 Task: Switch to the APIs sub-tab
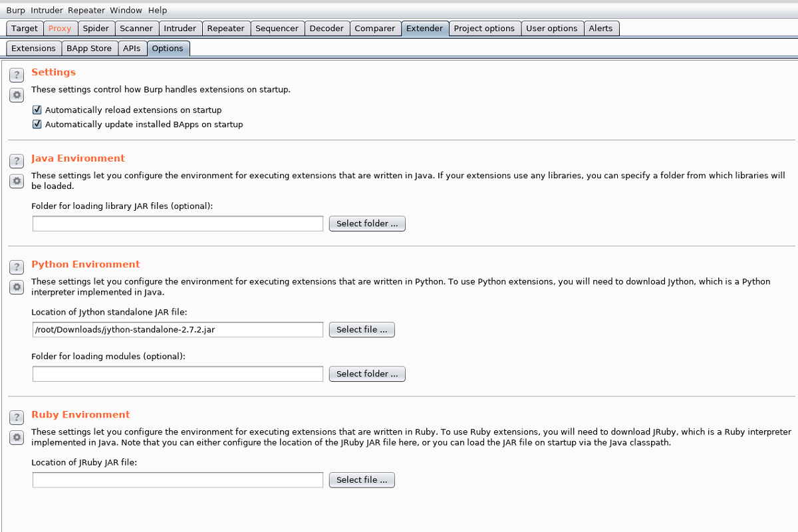[132, 49]
